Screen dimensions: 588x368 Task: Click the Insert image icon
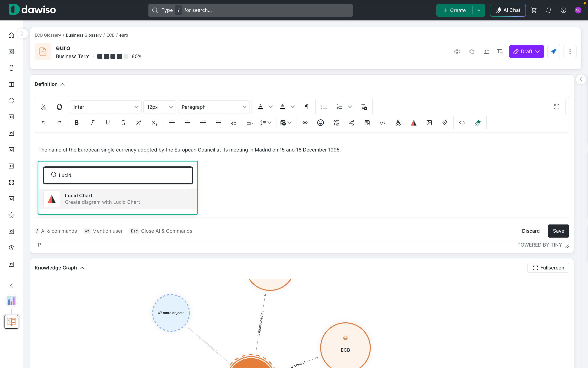pos(429,123)
